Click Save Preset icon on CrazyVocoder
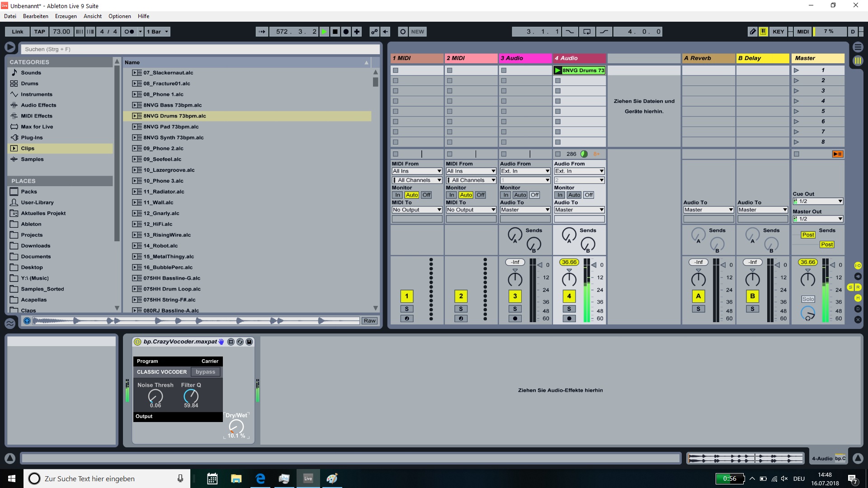 click(x=249, y=342)
